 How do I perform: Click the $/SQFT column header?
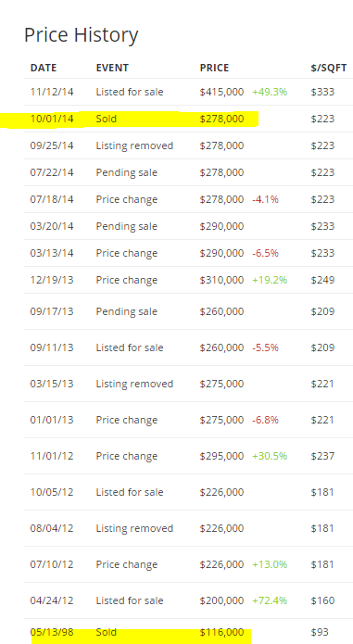pos(328,68)
